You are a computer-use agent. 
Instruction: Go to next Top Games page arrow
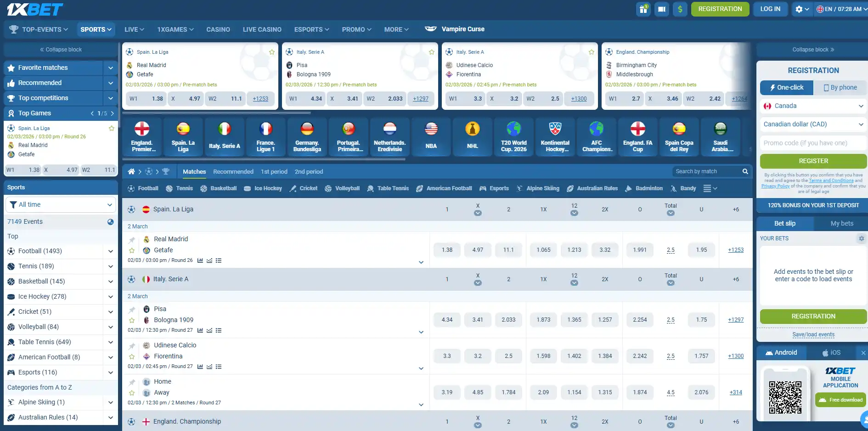(x=112, y=113)
